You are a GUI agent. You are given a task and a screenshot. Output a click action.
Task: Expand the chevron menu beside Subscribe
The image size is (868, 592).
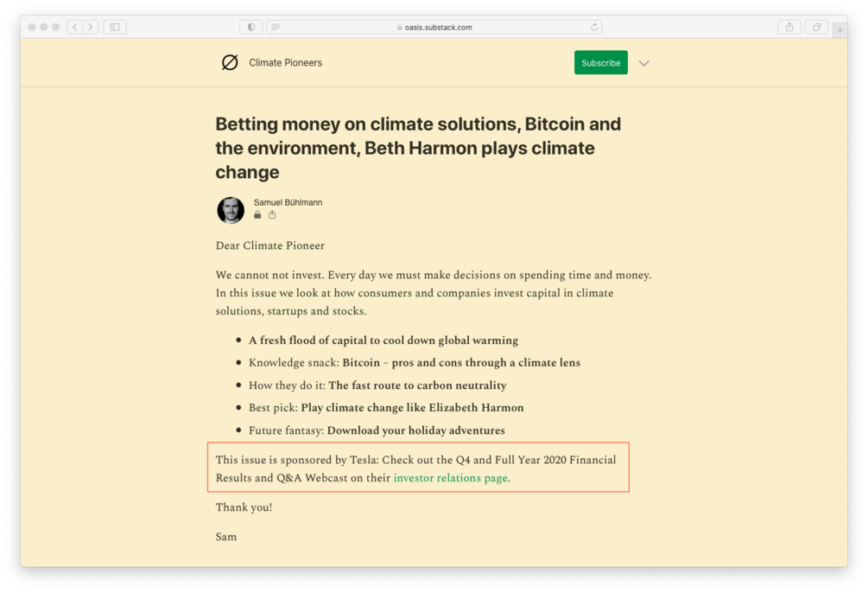pos(644,63)
